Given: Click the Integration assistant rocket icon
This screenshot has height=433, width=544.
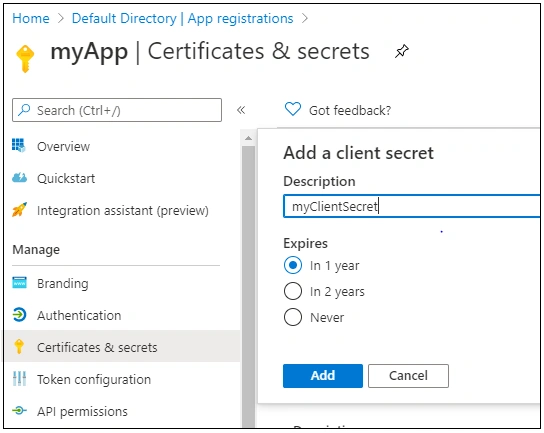Looking at the screenshot, I should [19, 210].
